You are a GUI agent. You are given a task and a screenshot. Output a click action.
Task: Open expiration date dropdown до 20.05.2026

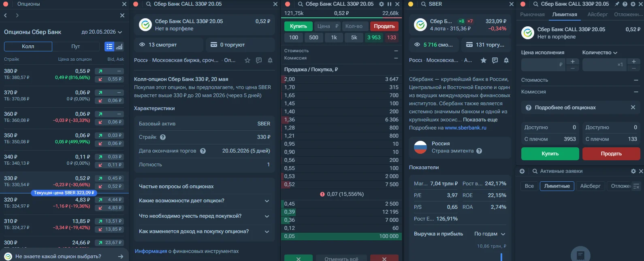pyautogui.click(x=102, y=32)
